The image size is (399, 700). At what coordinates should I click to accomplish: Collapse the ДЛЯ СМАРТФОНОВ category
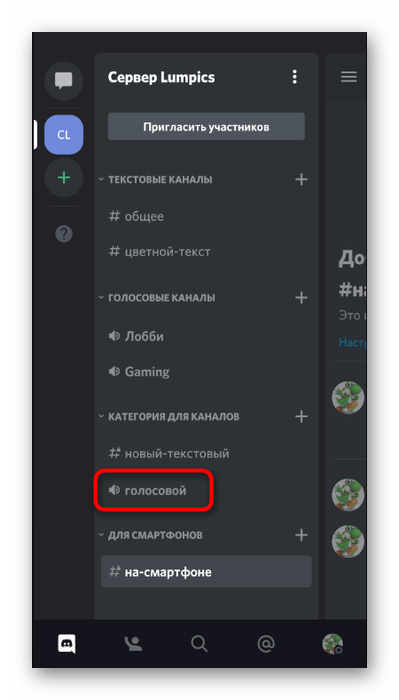[150, 535]
